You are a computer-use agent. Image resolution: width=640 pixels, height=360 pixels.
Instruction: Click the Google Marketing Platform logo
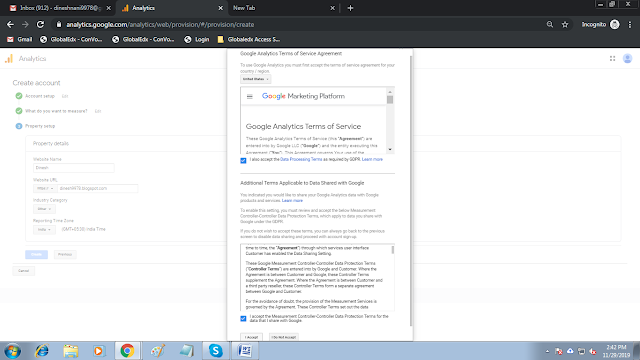pyautogui.click(x=303, y=96)
